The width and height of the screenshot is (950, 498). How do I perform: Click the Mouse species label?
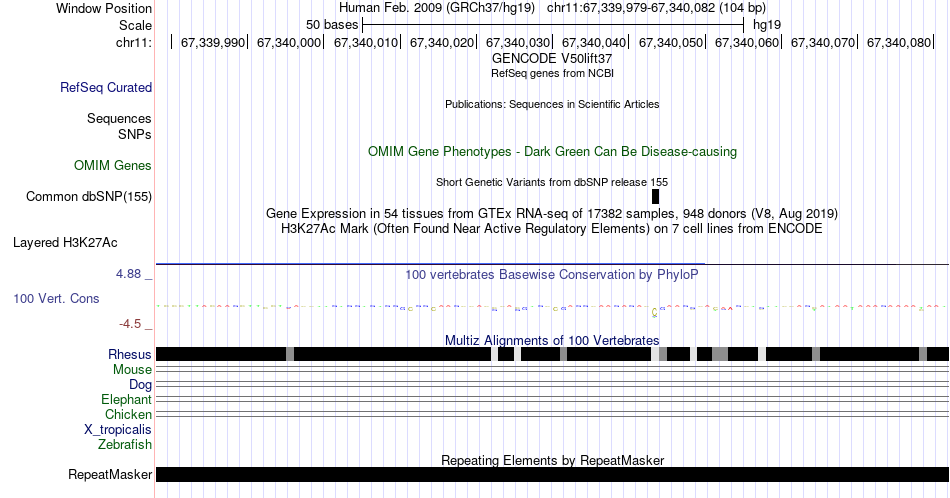[132, 370]
